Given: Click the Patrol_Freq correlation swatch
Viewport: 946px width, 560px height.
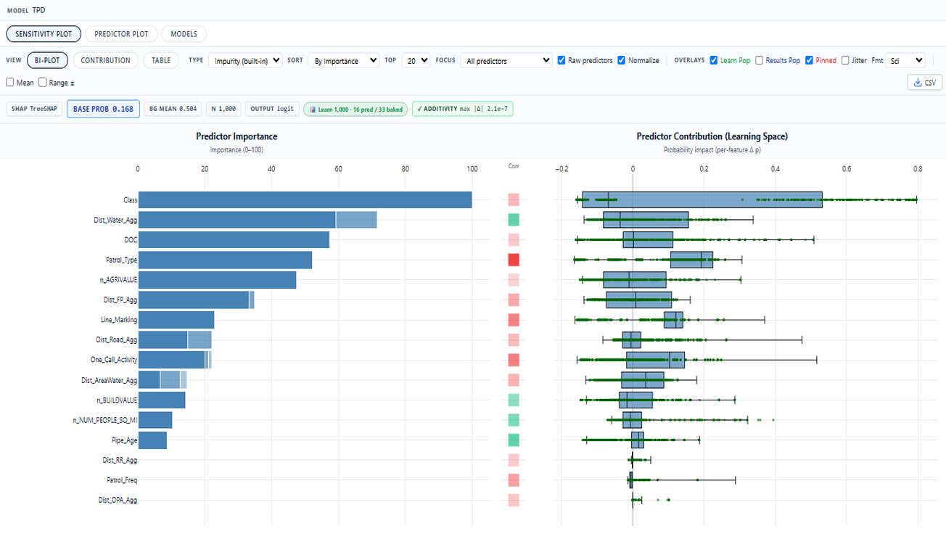Looking at the screenshot, I should pos(514,480).
